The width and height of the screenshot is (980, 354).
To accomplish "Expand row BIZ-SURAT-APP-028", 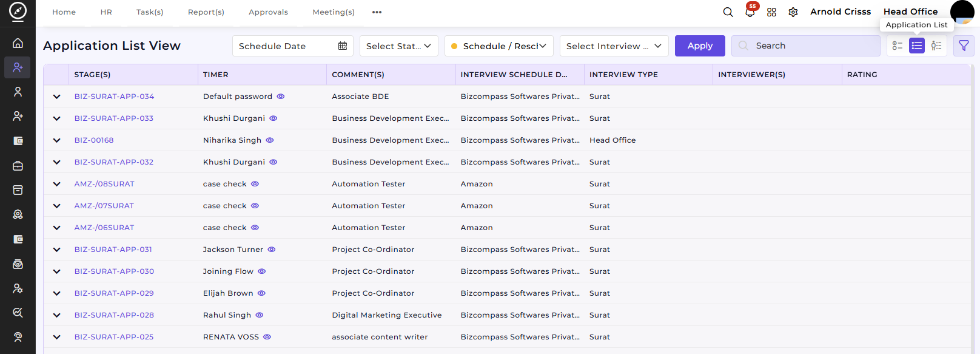I will pos(56,315).
